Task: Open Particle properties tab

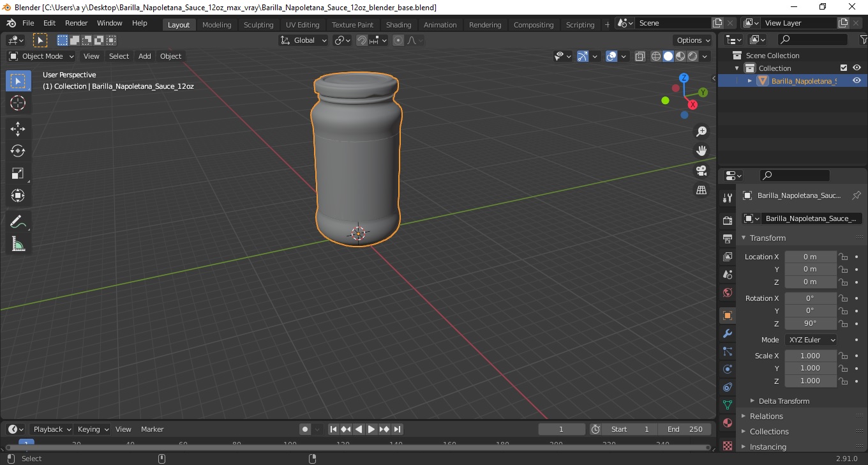Action: [x=728, y=351]
